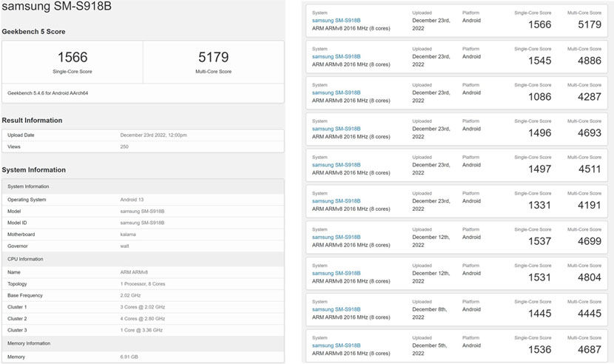Click the System Information section heading

pos(34,169)
